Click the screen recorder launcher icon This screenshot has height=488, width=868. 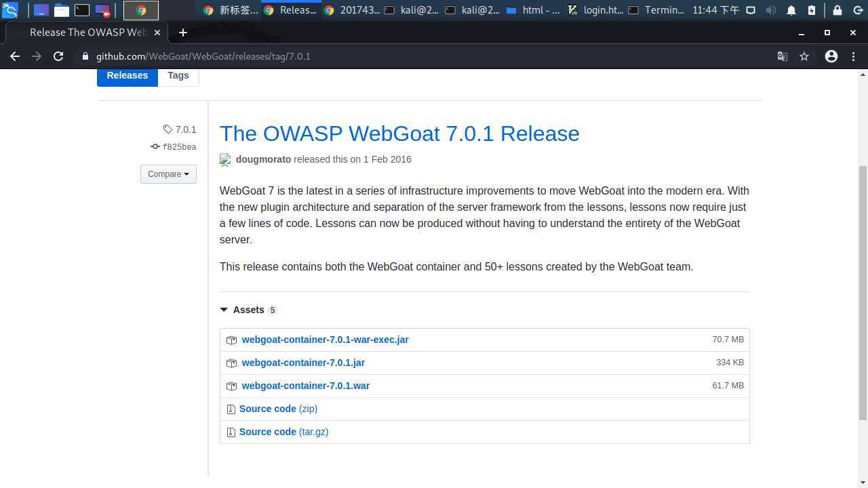pos(102,10)
